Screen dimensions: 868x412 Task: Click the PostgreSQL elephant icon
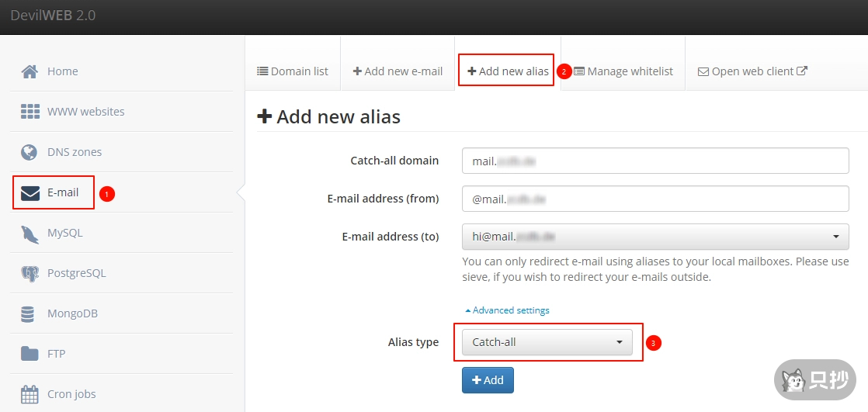pyautogui.click(x=30, y=273)
